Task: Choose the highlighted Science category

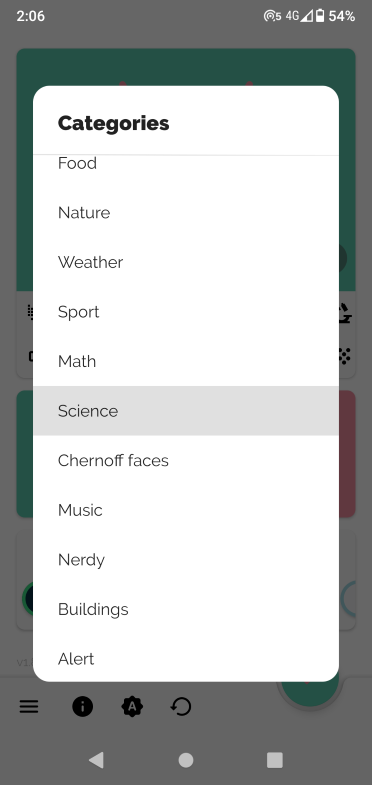Action: pyautogui.click(x=186, y=411)
